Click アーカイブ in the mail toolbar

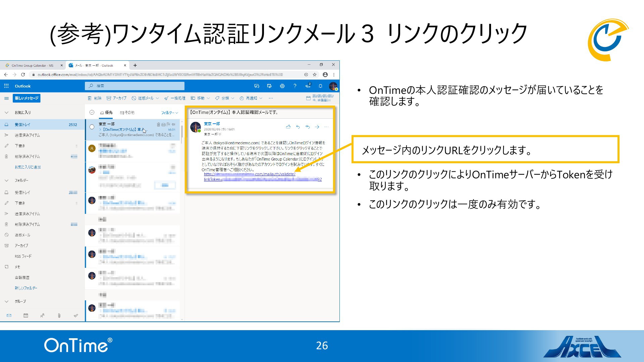[x=116, y=98]
